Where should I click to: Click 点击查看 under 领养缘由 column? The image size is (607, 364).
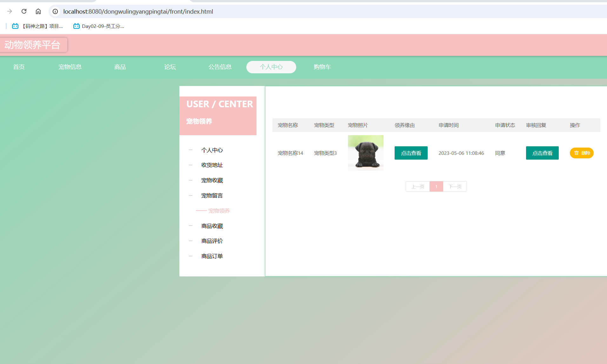pyautogui.click(x=411, y=153)
